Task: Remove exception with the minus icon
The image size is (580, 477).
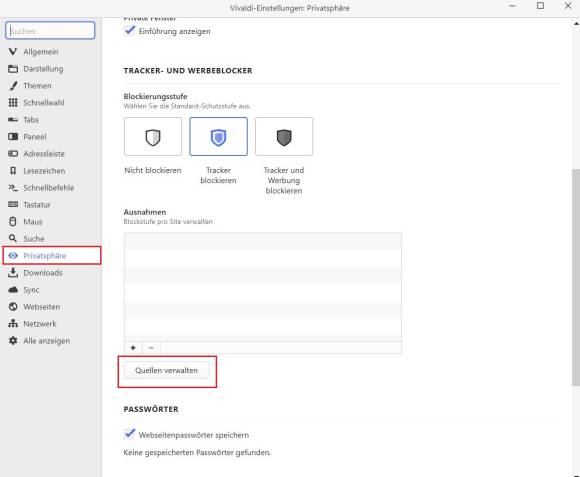Action: point(151,348)
